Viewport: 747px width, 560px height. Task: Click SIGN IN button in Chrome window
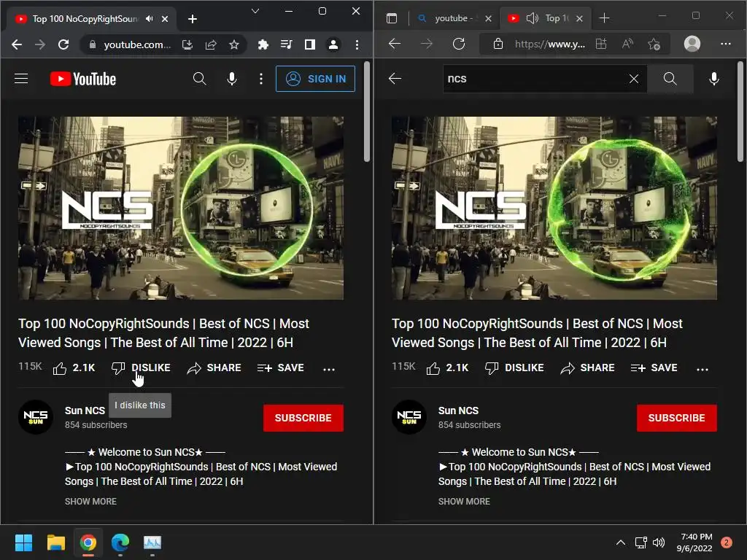click(x=315, y=79)
